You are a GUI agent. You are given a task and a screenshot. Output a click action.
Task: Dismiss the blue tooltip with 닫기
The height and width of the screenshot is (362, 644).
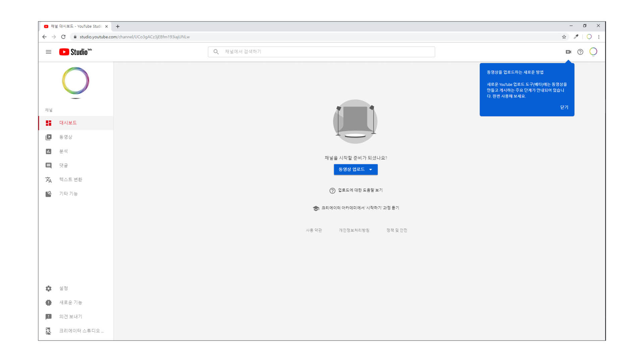(564, 107)
